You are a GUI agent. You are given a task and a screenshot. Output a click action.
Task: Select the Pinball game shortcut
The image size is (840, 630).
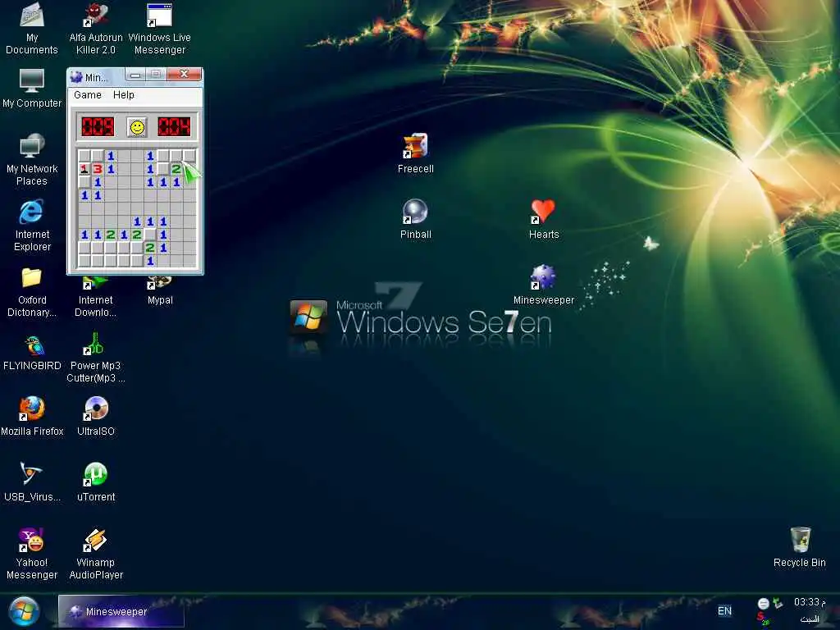point(415,219)
